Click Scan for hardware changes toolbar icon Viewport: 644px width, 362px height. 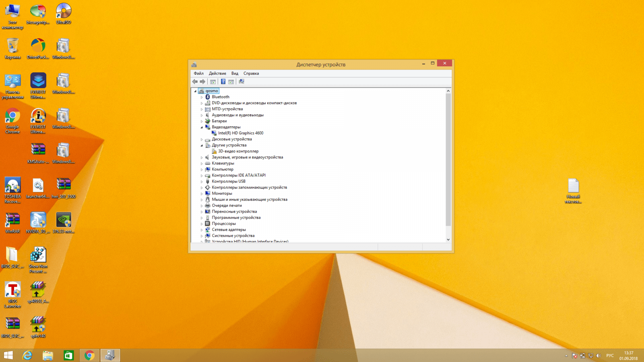pyautogui.click(x=242, y=82)
